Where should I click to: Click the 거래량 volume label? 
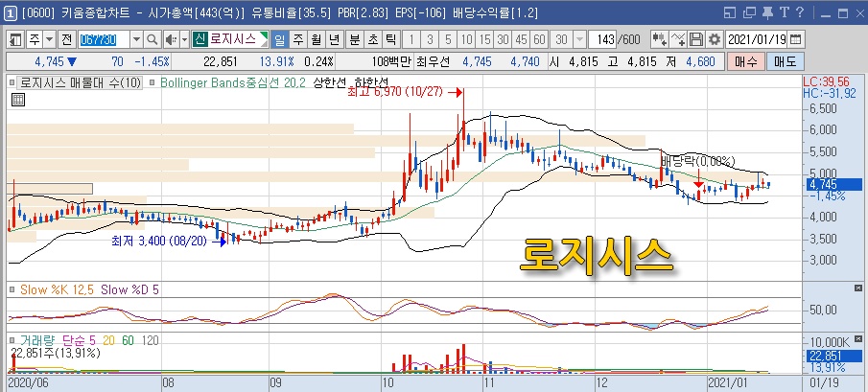[38, 340]
